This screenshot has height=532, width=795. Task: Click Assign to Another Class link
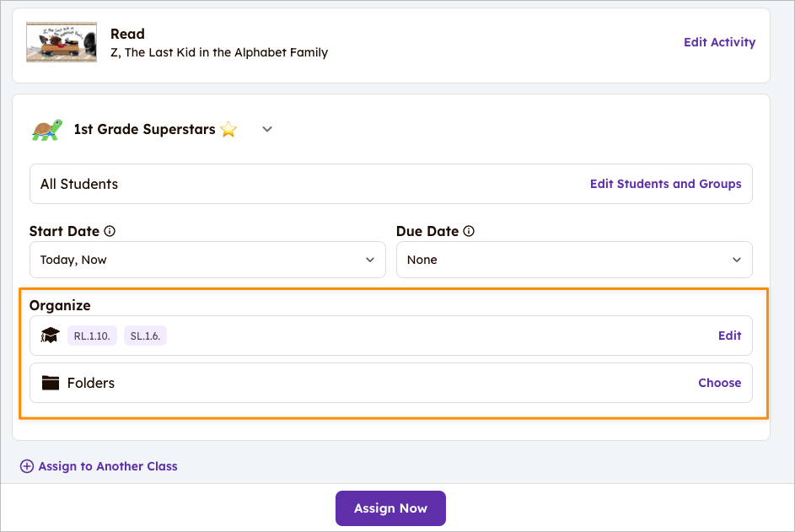tap(108, 466)
